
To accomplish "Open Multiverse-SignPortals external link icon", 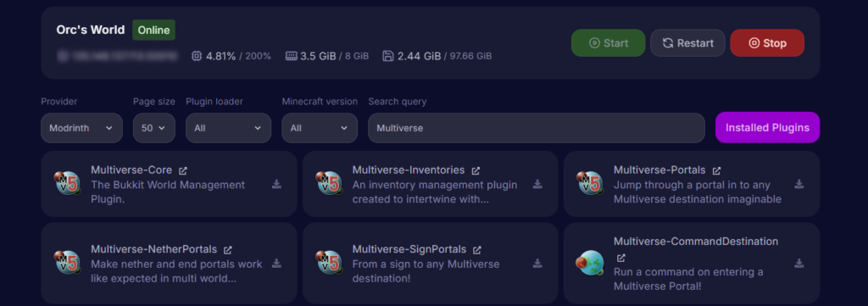I will click(x=477, y=250).
